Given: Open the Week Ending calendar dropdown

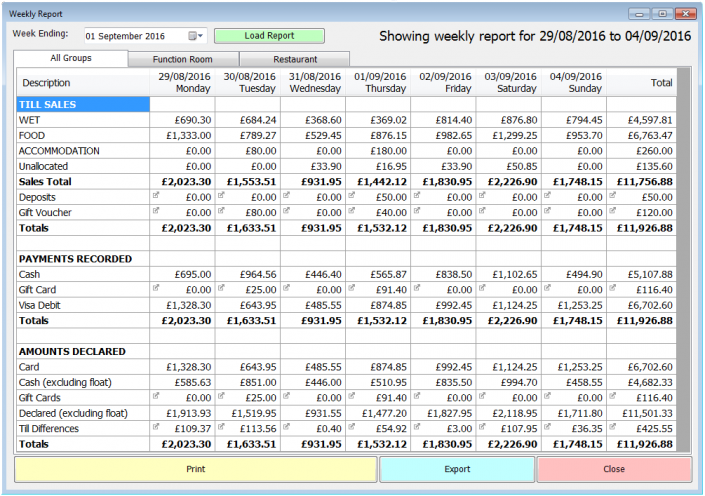Looking at the screenshot, I should click(x=195, y=36).
